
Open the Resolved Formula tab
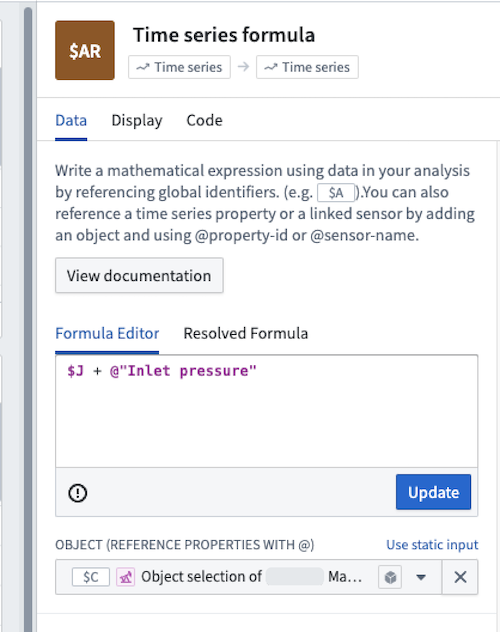[x=245, y=333]
